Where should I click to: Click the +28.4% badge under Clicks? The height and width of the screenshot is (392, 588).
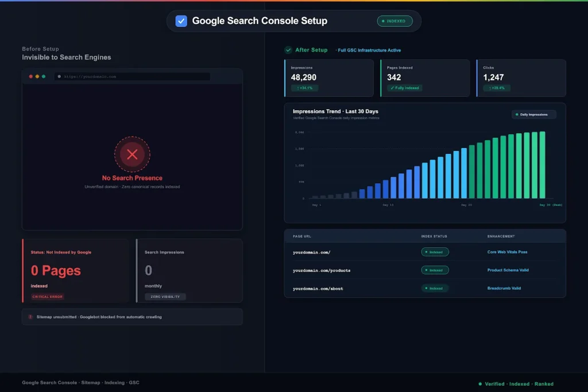pos(497,88)
